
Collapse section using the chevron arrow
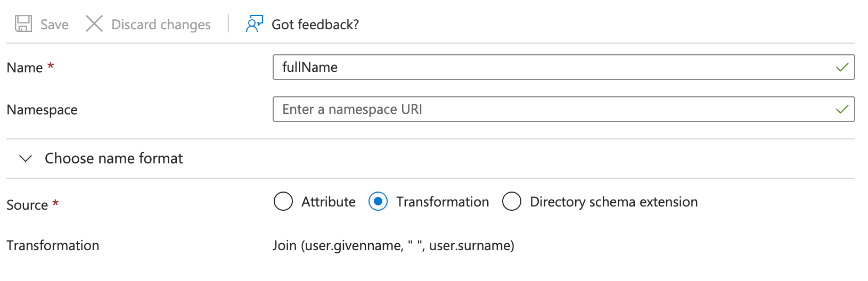click(x=26, y=159)
